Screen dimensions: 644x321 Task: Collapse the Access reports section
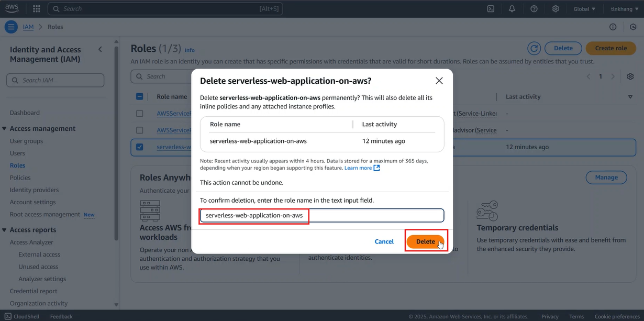coord(5,230)
